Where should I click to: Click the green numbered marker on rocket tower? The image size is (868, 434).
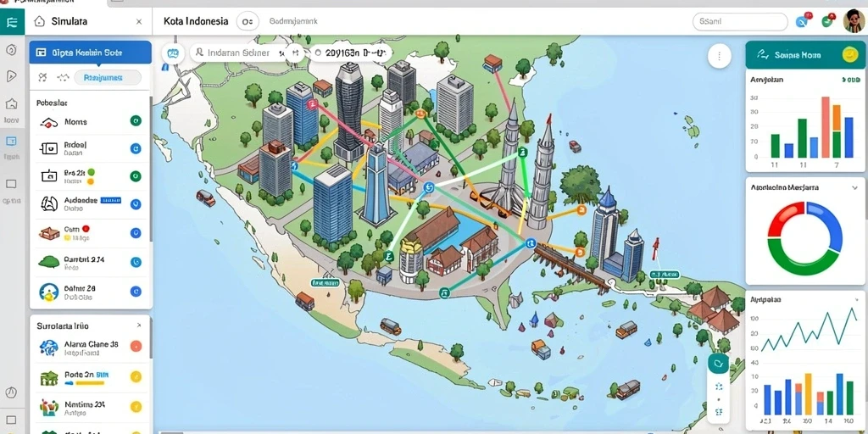pyautogui.click(x=524, y=152)
